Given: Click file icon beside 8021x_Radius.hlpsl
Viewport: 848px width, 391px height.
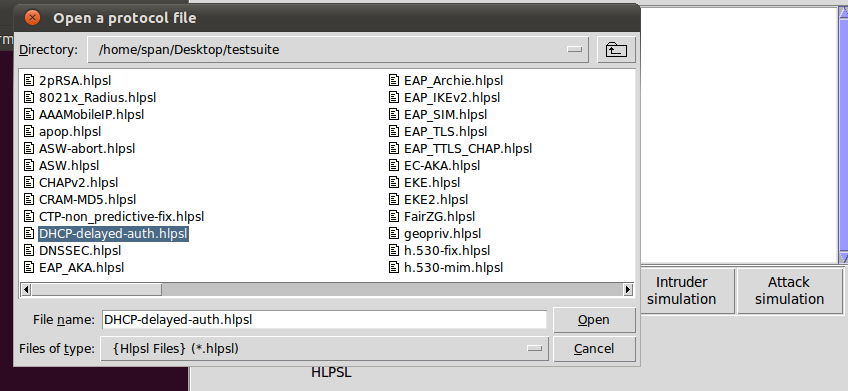Looking at the screenshot, I should [x=29, y=98].
